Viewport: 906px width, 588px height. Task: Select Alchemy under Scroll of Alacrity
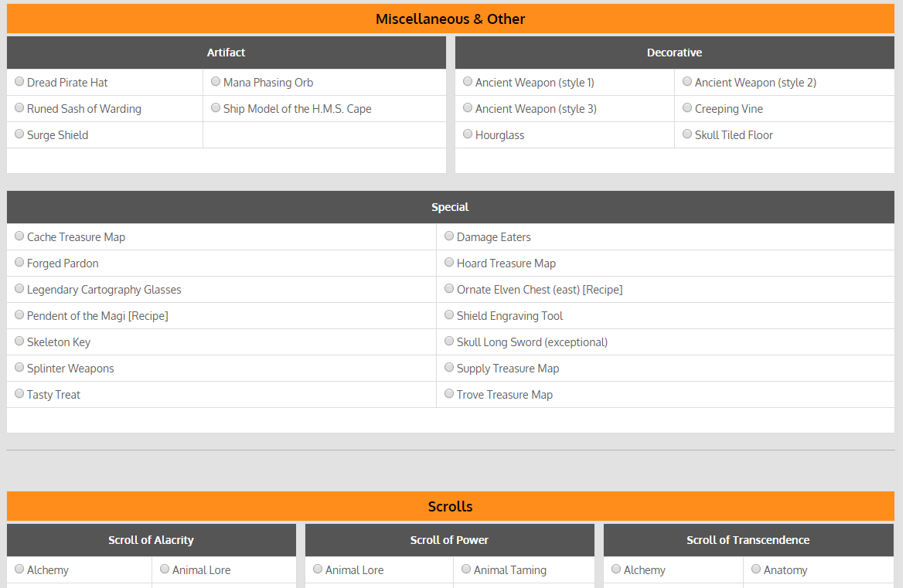[x=19, y=569]
